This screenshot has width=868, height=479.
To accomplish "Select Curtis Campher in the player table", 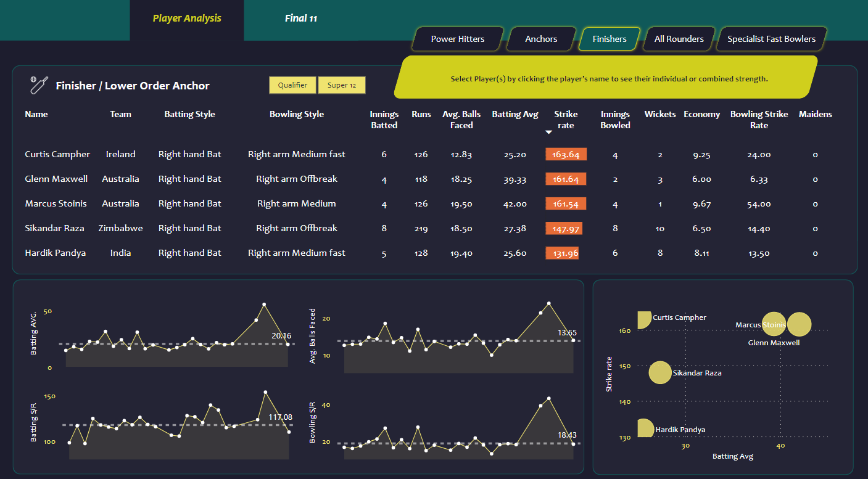I will click(x=57, y=154).
